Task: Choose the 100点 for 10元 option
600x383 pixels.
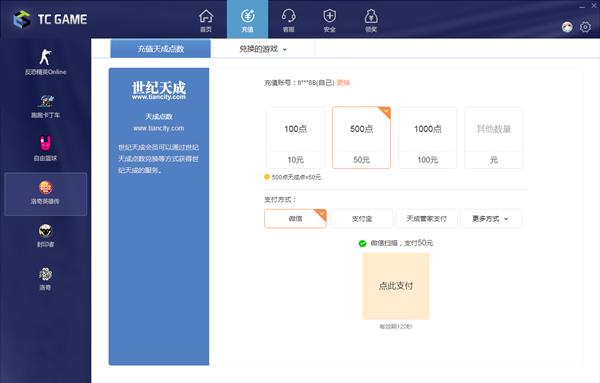Action: [295, 138]
